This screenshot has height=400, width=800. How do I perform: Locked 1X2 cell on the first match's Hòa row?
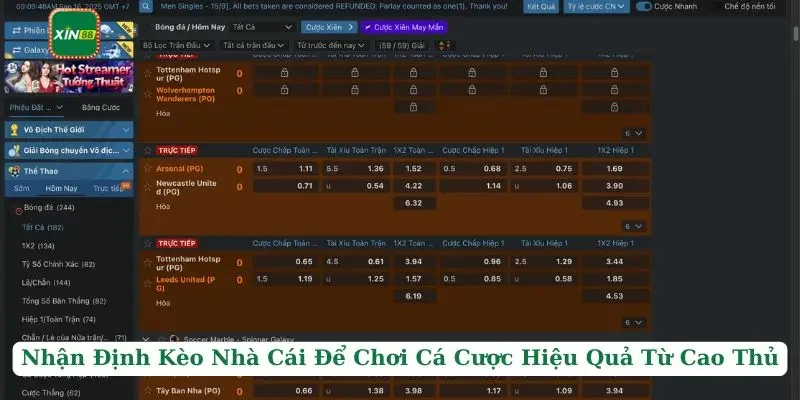414,107
